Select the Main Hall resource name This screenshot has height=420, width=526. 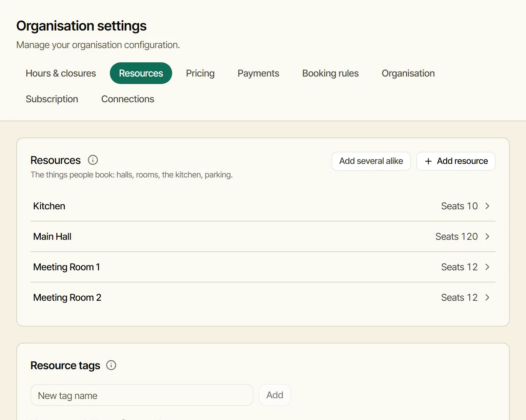tap(52, 236)
